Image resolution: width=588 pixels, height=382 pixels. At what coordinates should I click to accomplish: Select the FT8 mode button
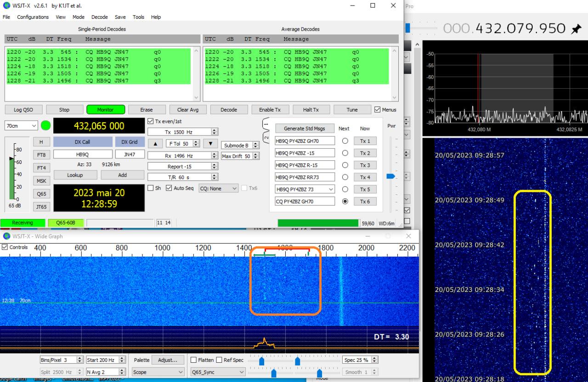point(41,155)
